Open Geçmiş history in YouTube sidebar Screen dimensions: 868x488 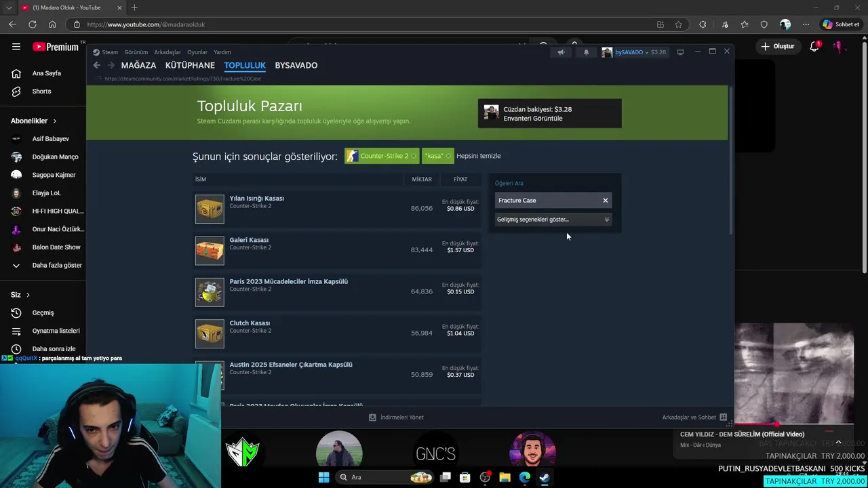click(x=43, y=313)
